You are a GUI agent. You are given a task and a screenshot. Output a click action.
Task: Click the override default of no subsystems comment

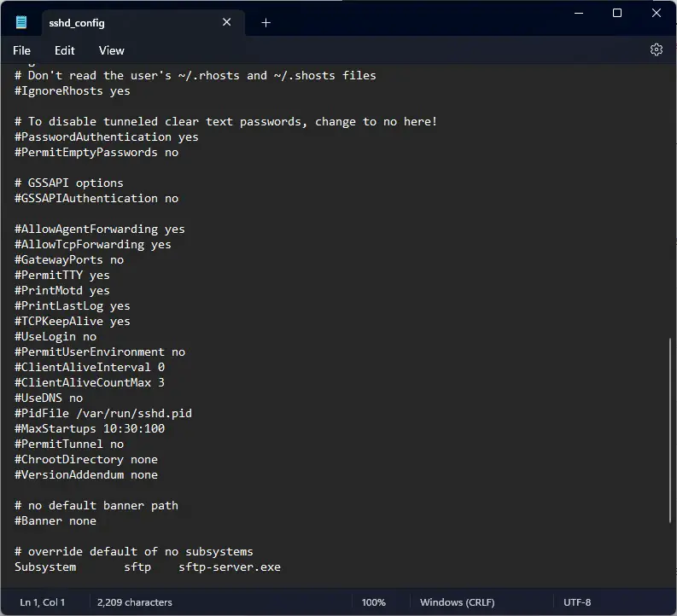134,552
